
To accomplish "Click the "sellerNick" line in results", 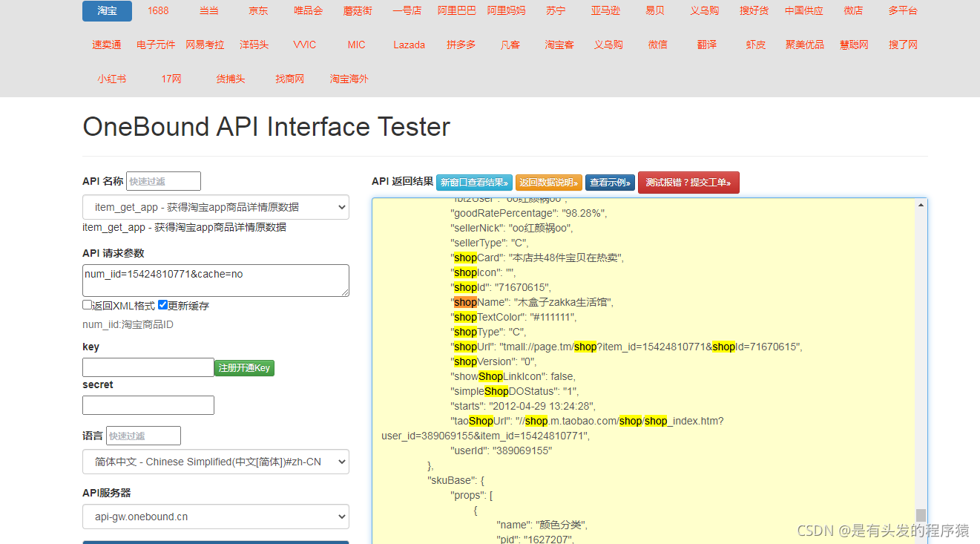I will click(x=512, y=228).
